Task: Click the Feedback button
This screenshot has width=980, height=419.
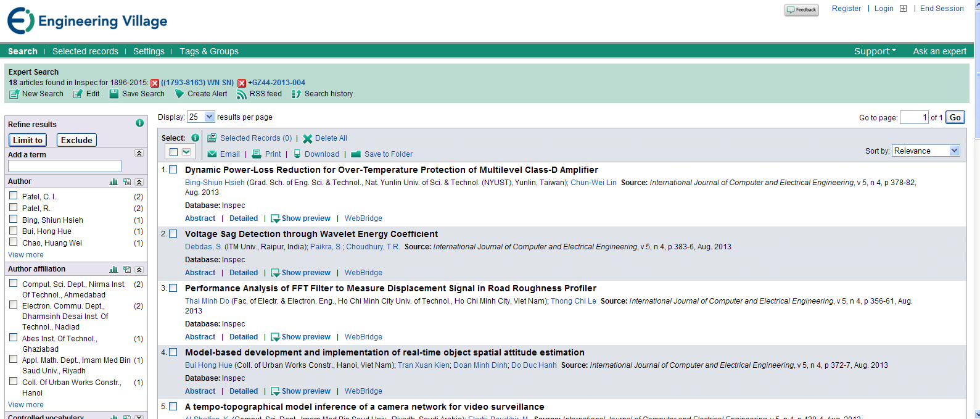Action: (801, 10)
